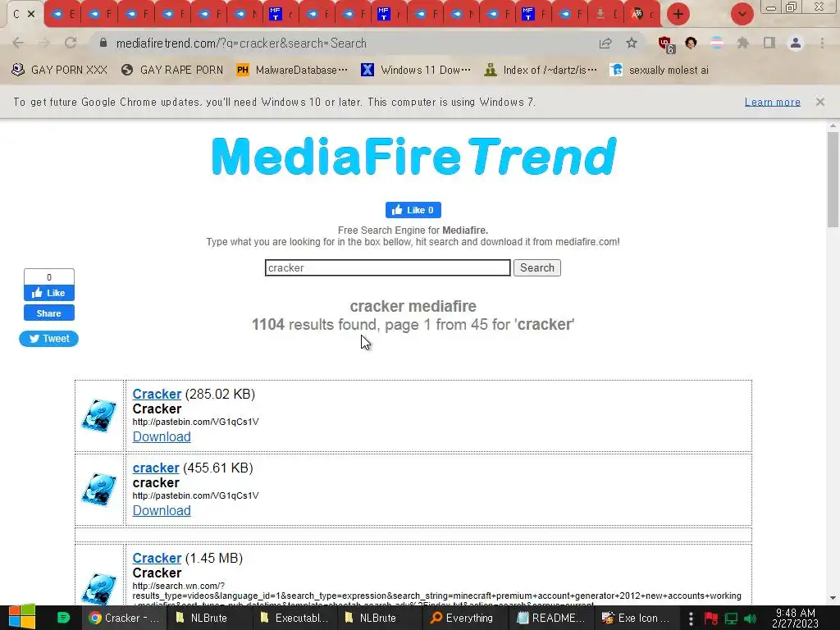The width and height of the screenshot is (840, 630).
Task: Click the striped flag extension icon
Action: [x=716, y=43]
